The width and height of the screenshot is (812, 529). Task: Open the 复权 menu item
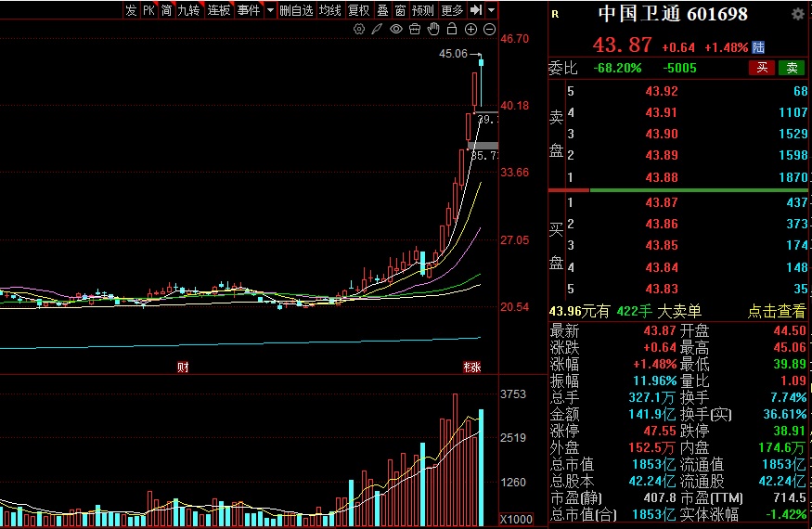pyautogui.click(x=358, y=10)
